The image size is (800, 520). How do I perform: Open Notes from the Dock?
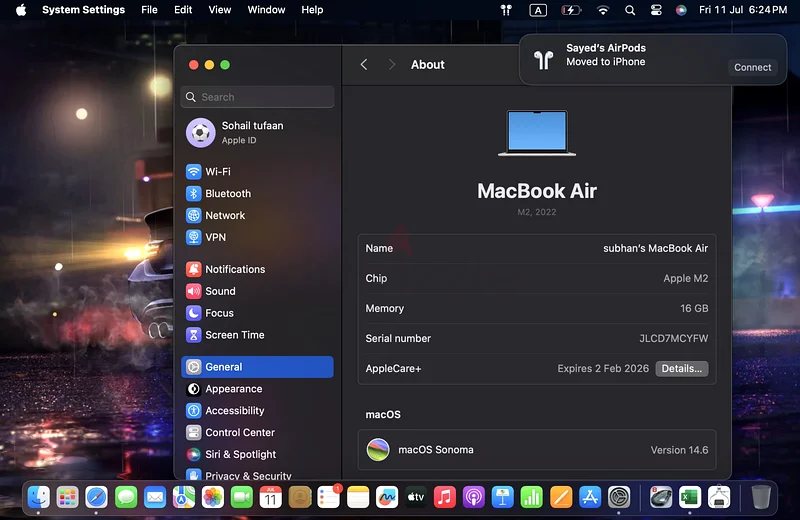358,497
